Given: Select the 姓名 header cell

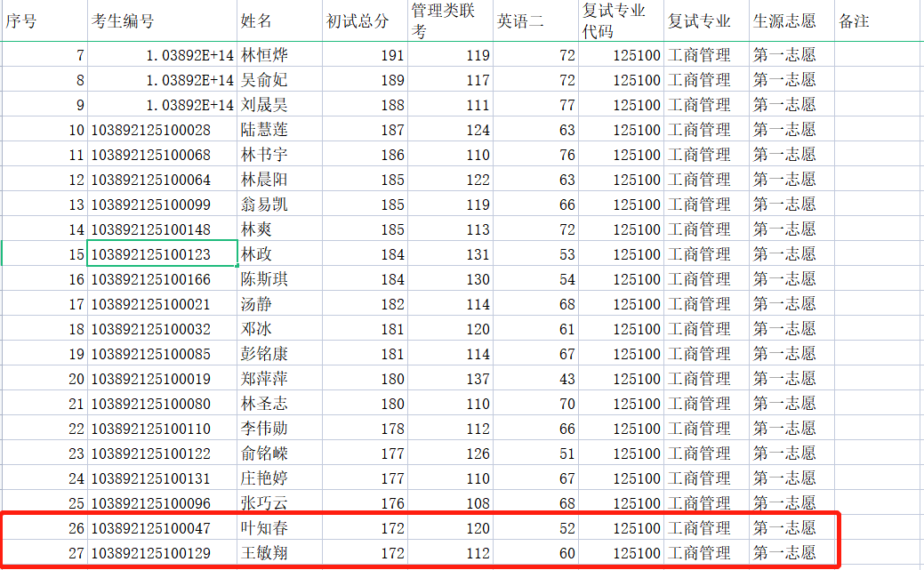Looking at the screenshot, I should [x=279, y=21].
